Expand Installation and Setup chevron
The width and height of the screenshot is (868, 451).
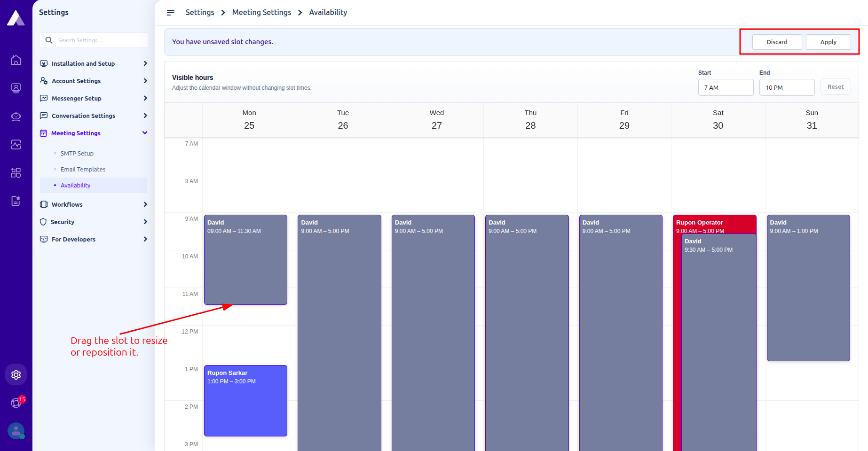point(145,63)
